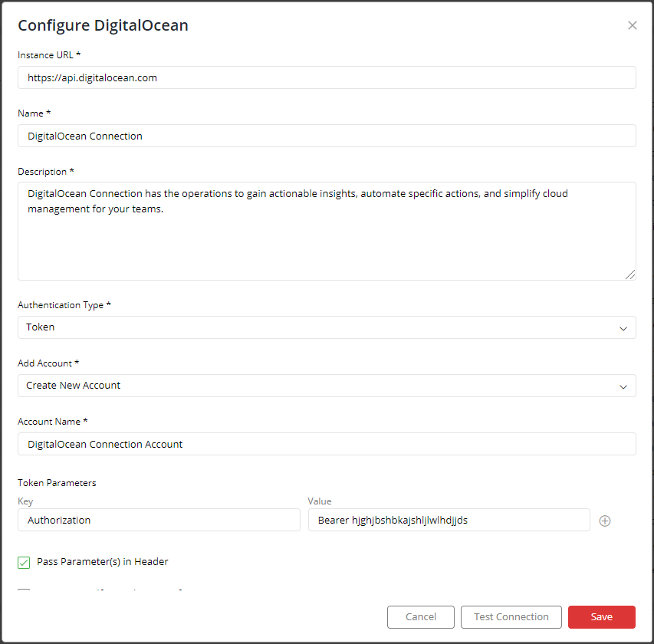
Task: Click Test Connection button
Action: pos(511,617)
